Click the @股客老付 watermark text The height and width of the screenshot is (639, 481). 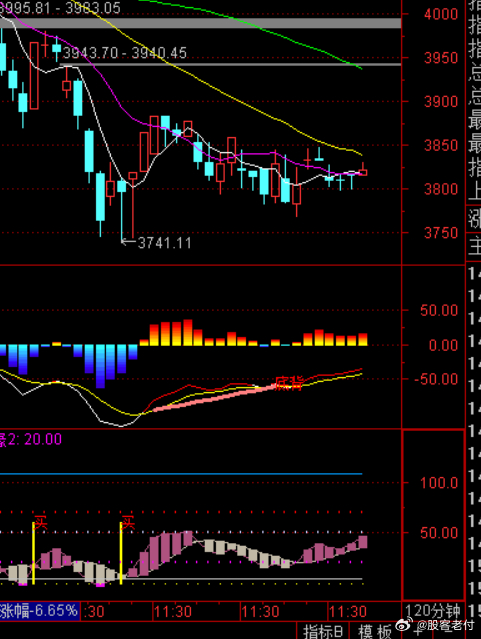(x=446, y=624)
